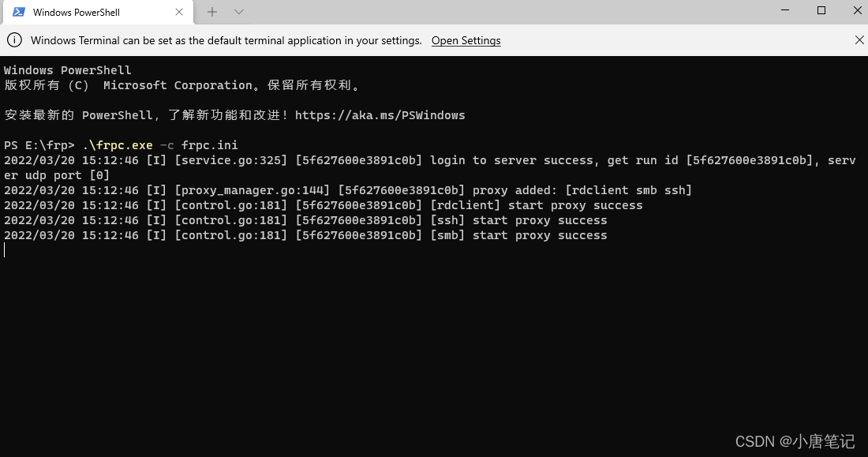Screen dimensions: 868x457
Task: Close the Windows PowerShell tab
Action: click(179, 12)
